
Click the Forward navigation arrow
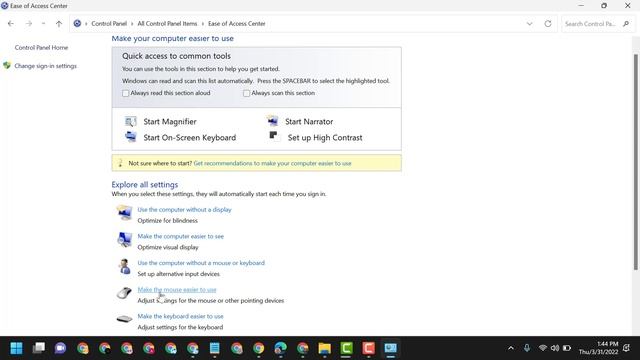tap(29, 24)
